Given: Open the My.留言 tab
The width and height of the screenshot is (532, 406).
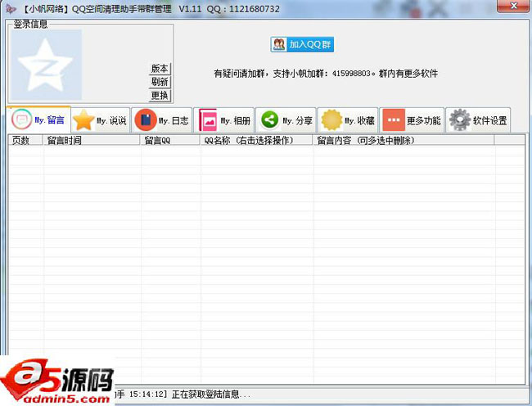Looking at the screenshot, I should tap(38, 120).
